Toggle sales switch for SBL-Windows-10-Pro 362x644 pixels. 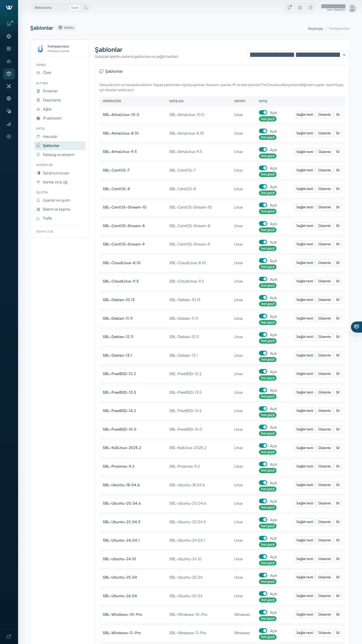[x=263, y=612]
